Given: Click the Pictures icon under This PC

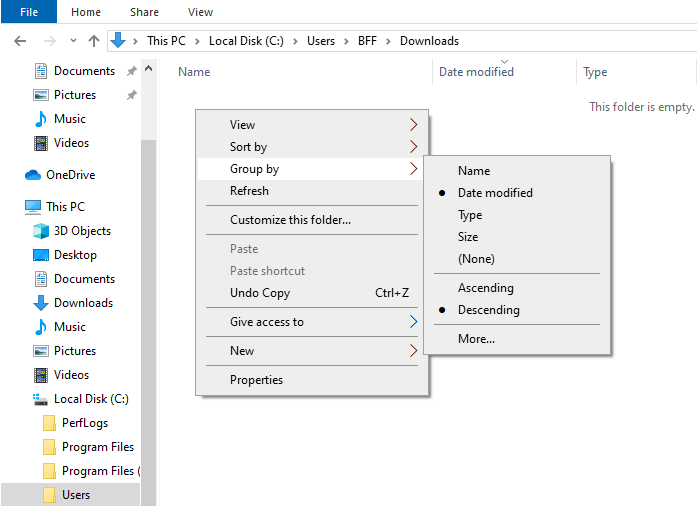Looking at the screenshot, I should click(41, 351).
